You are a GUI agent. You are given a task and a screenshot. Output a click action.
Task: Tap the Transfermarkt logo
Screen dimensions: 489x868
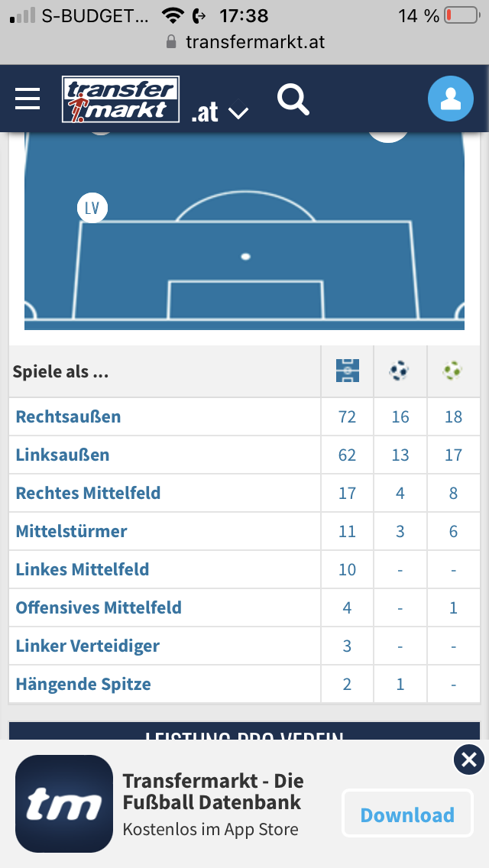click(x=121, y=99)
